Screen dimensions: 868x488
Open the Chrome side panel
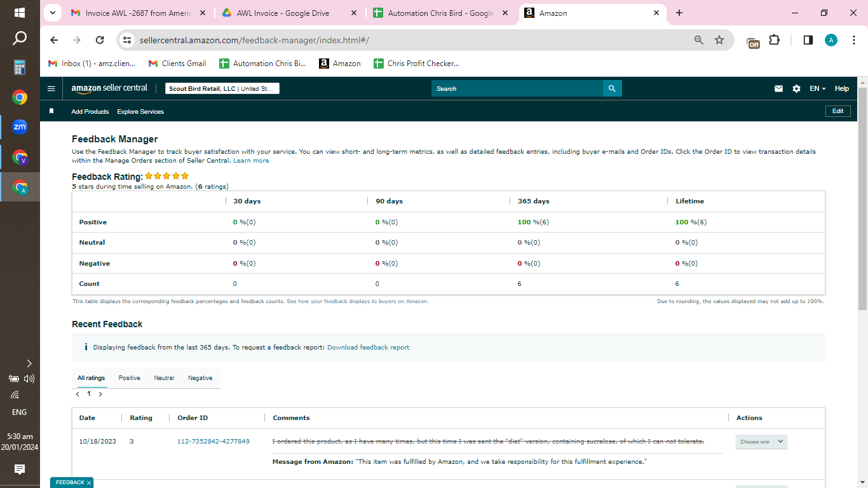[808, 40]
